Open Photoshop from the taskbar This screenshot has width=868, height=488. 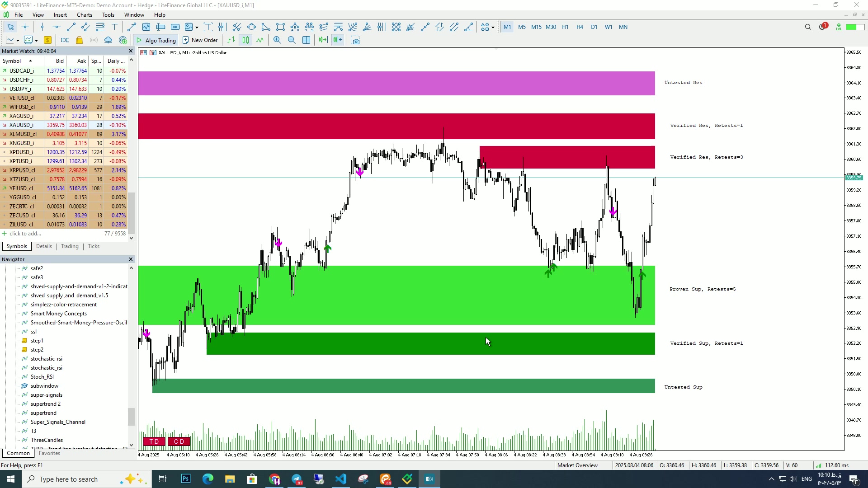pos(186,479)
